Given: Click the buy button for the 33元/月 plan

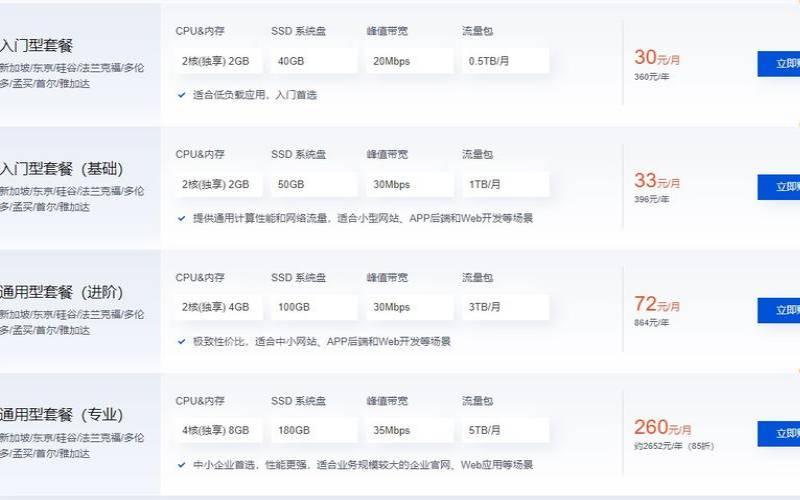Looking at the screenshot, I should tap(779, 187).
